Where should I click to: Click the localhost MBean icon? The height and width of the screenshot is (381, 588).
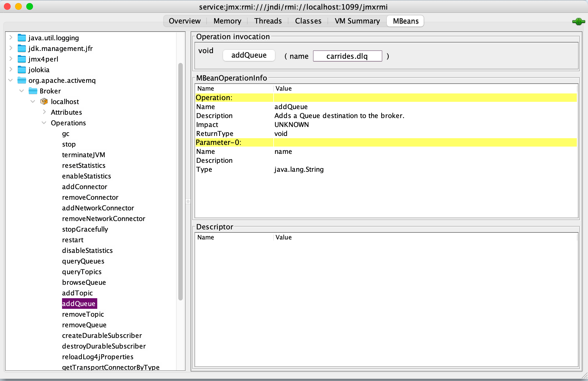coord(44,101)
